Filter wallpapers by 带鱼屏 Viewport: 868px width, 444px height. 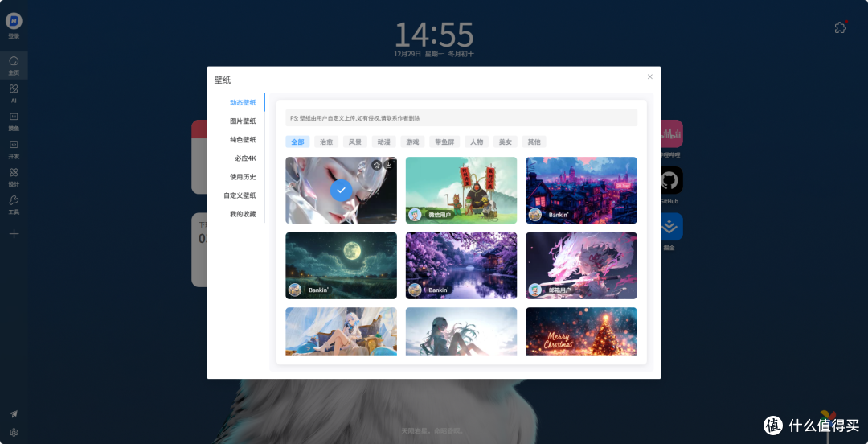coord(444,142)
